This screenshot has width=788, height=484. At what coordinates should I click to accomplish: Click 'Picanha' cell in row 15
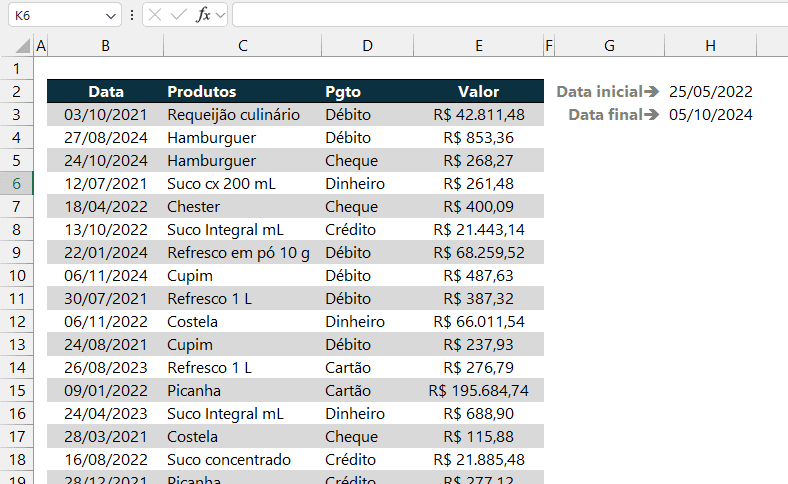[x=243, y=391]
